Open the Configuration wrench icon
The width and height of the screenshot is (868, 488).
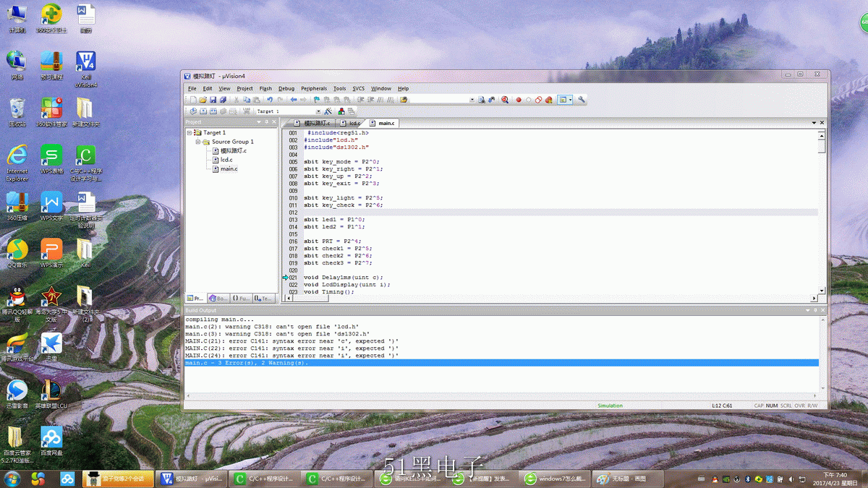click(x=581, y=100)
